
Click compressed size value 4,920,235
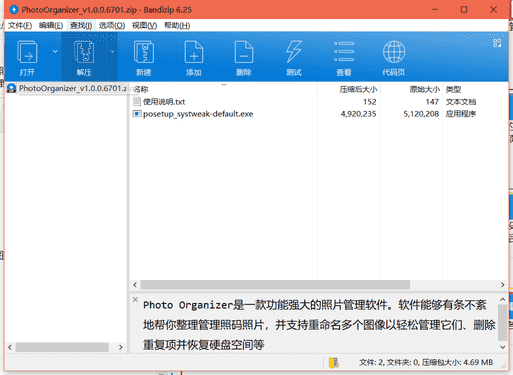coord(358,114)
